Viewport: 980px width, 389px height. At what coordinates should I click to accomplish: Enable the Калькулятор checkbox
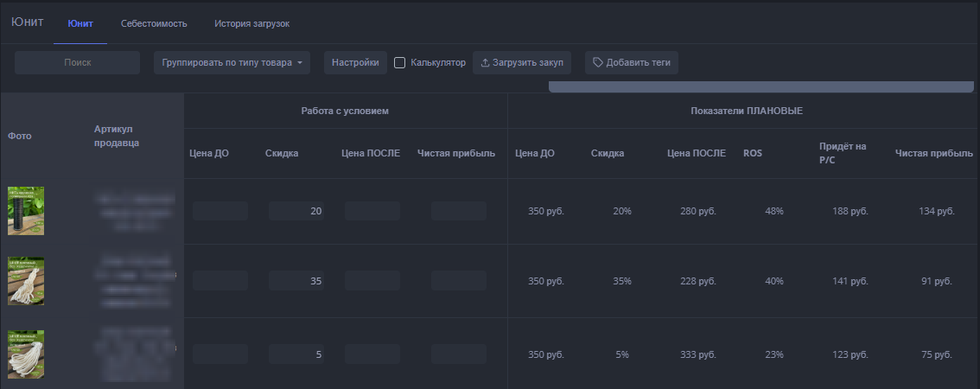[x=400, y=63]
